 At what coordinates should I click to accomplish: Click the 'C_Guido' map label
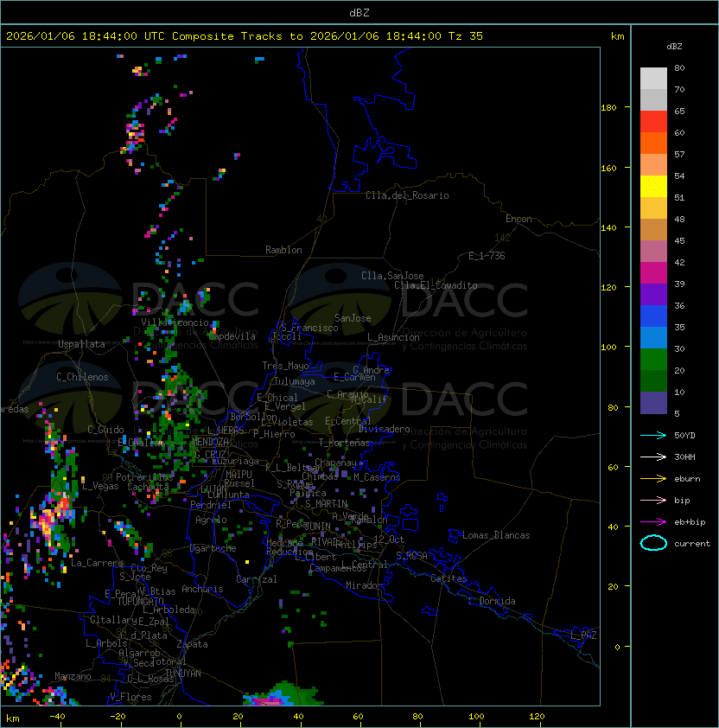[105, 430]
